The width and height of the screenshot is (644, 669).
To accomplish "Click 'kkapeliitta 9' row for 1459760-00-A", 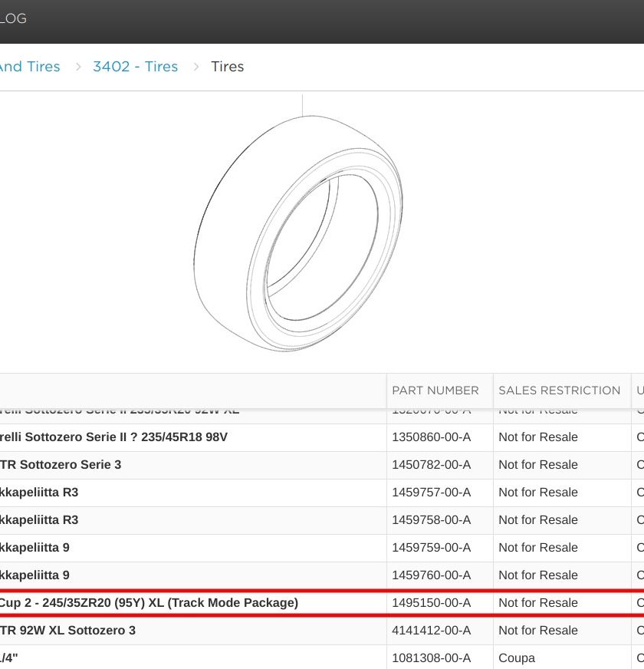I will (x=322, y=575).
